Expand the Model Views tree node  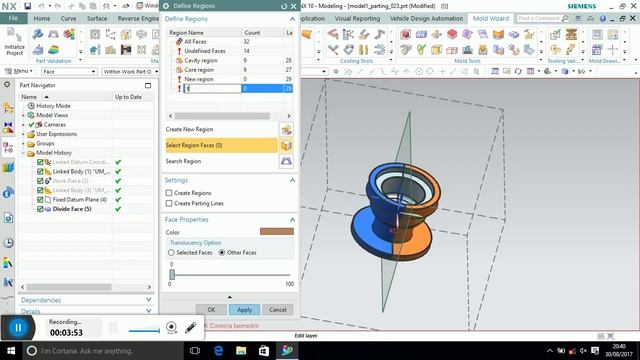pos(23,116)
